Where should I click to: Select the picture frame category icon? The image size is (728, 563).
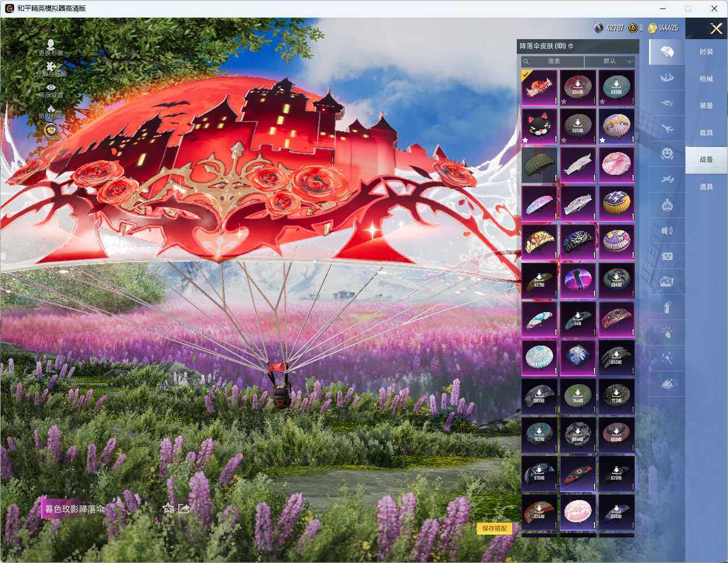(x=667, y=281)
